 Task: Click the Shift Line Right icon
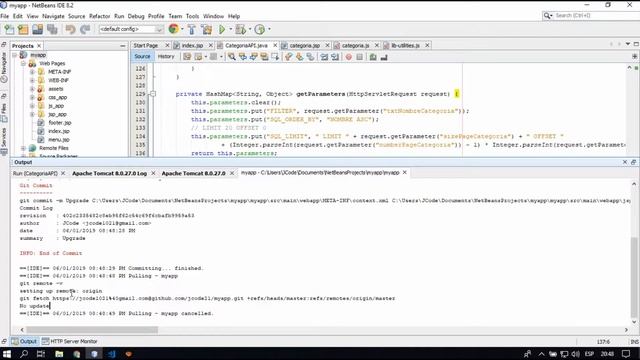tap(335, 57)
